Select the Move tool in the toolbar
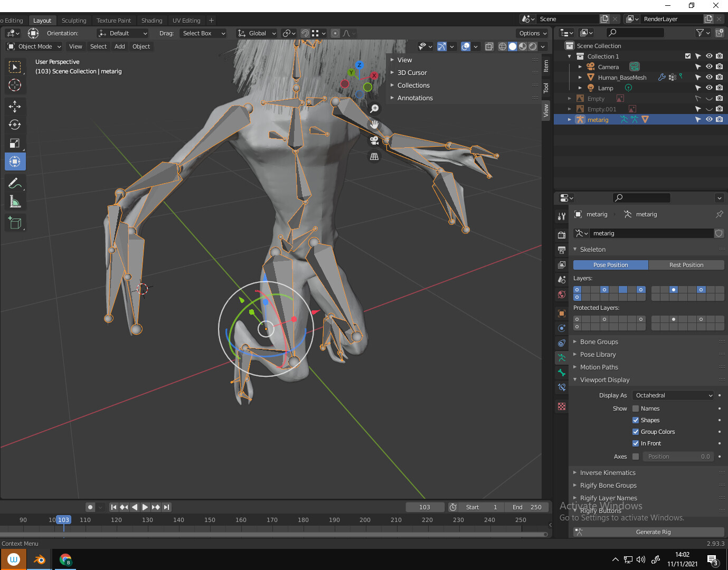Image resolution: width=728 pixels, height=570 pixels. pyautogui.click(x=15, y=106)
